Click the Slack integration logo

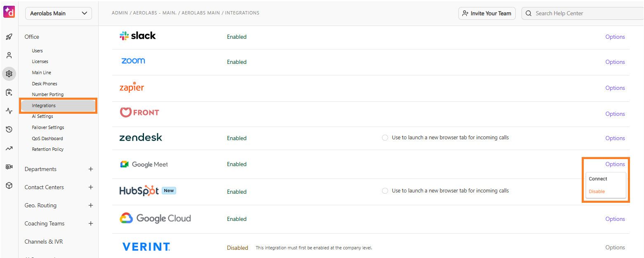point(138,36)
